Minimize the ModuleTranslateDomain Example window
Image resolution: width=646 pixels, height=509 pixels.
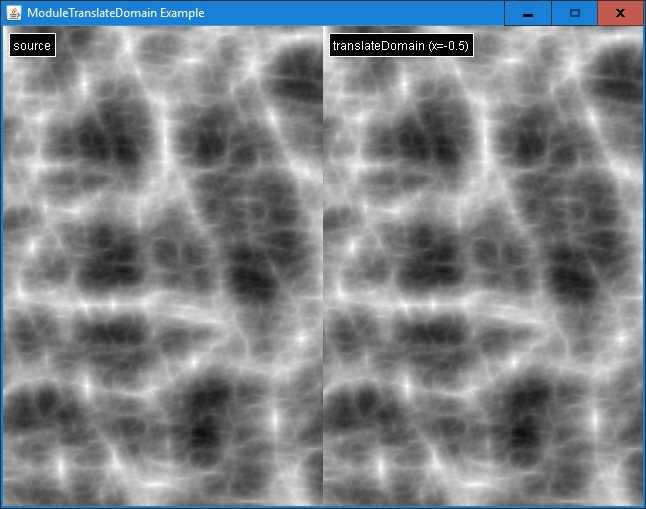pos(527,13)
